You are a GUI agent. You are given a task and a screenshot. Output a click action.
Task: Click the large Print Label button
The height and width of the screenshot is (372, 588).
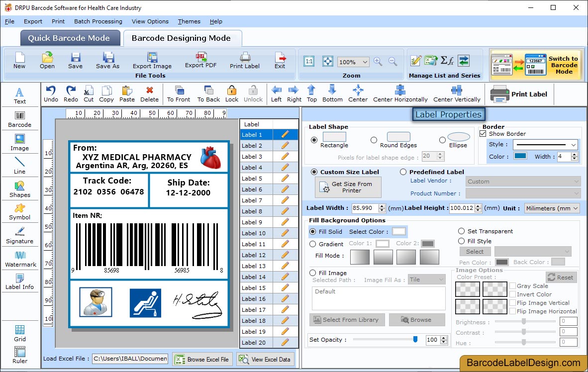coord(519,94)
